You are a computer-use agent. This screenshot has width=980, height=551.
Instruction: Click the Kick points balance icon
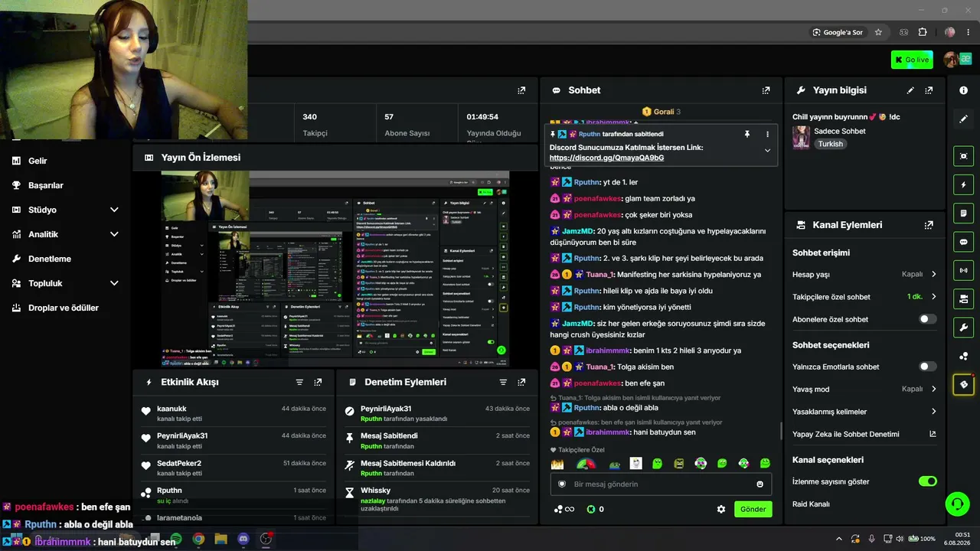click(x=591, y=509)
